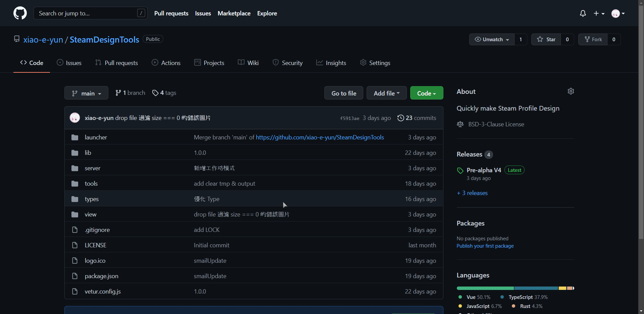Open the notifications bell
644x314 pixels.
click(583, 13)
